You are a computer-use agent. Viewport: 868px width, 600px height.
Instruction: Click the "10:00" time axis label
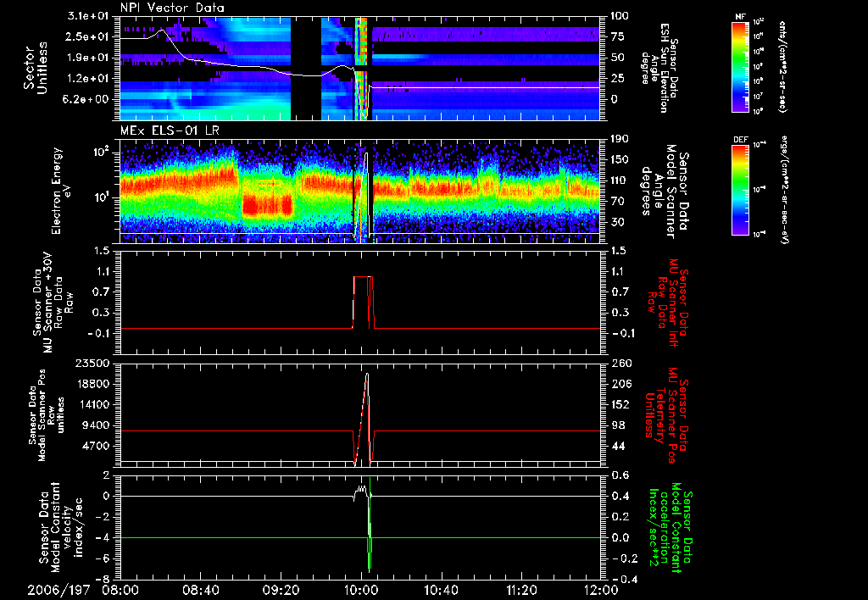(x=361, y=591)
